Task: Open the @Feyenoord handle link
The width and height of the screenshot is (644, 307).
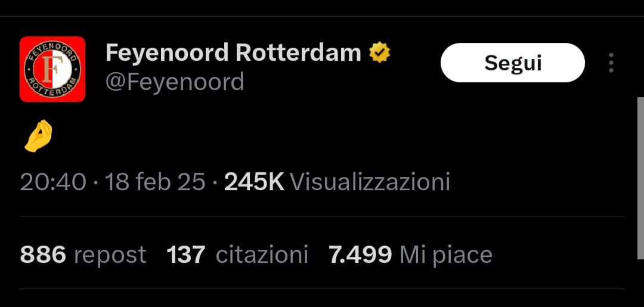Action: (x=175, y=82)
